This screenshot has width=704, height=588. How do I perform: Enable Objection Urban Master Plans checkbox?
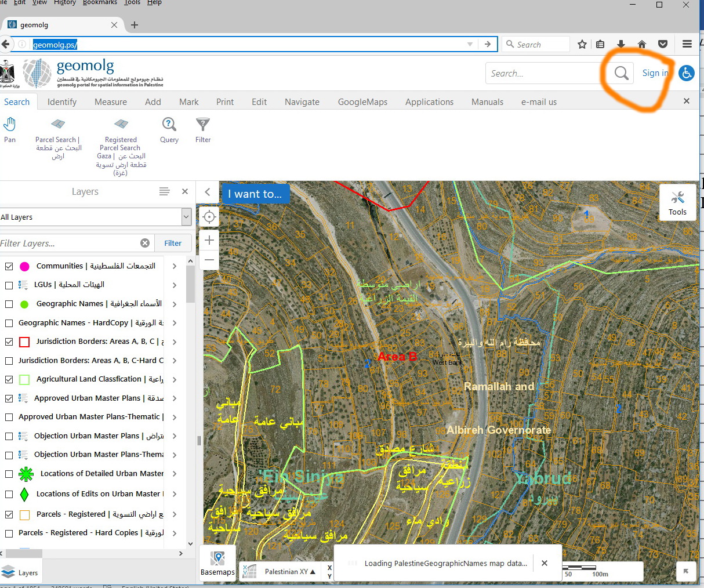point(9,436)
